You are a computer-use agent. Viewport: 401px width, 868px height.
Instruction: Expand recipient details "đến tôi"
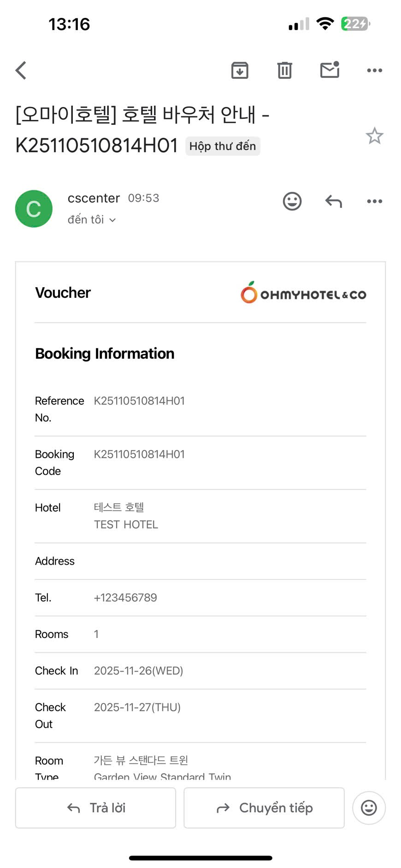pyautogui.click(x=91, y=220)
